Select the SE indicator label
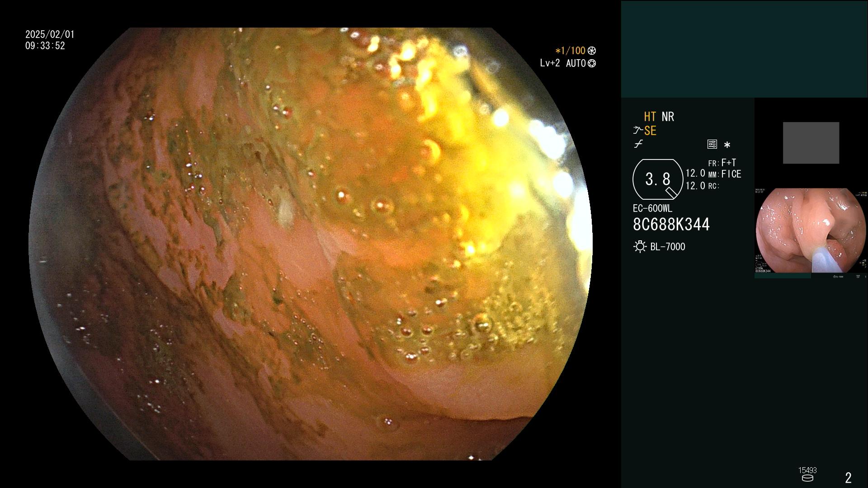This screenshot has width=868, height=488. (650, 131)
